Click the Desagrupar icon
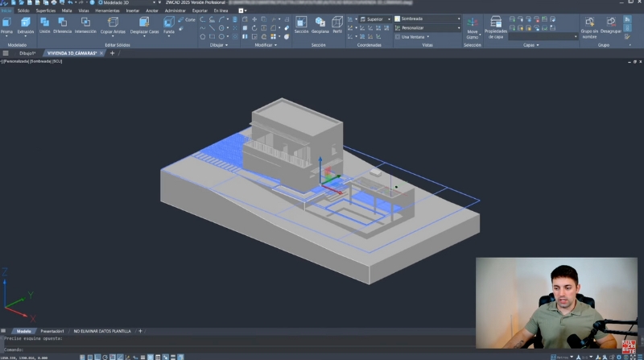The image size is (644, 360). coord(611,24)
